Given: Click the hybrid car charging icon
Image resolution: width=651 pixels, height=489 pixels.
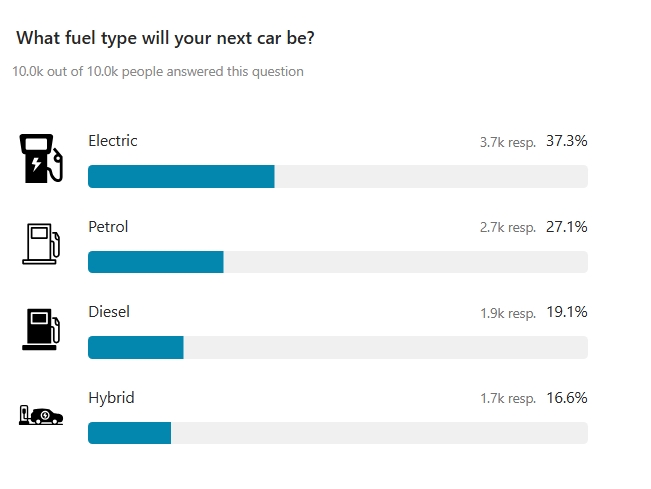Looking at the screenshot, I should click(41, 415).
